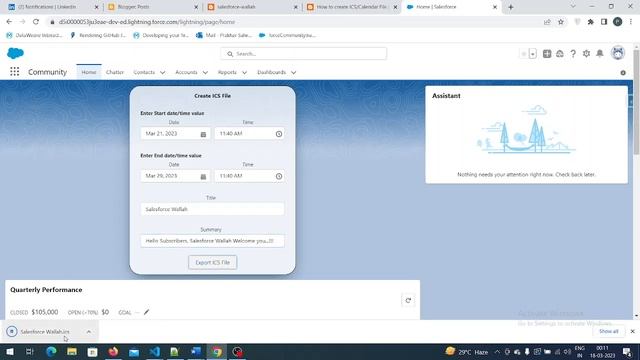Open the notifications bell

600,53
